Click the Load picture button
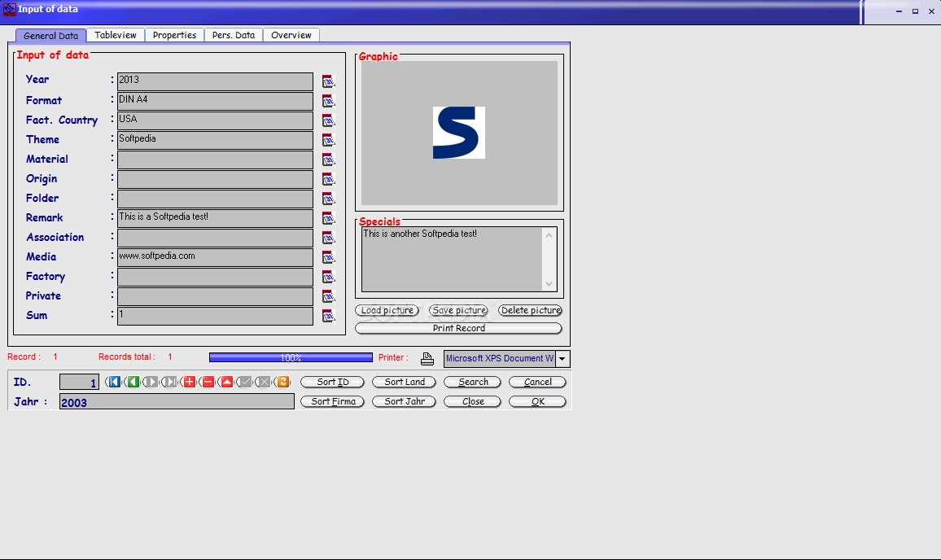 click(387, 310)
